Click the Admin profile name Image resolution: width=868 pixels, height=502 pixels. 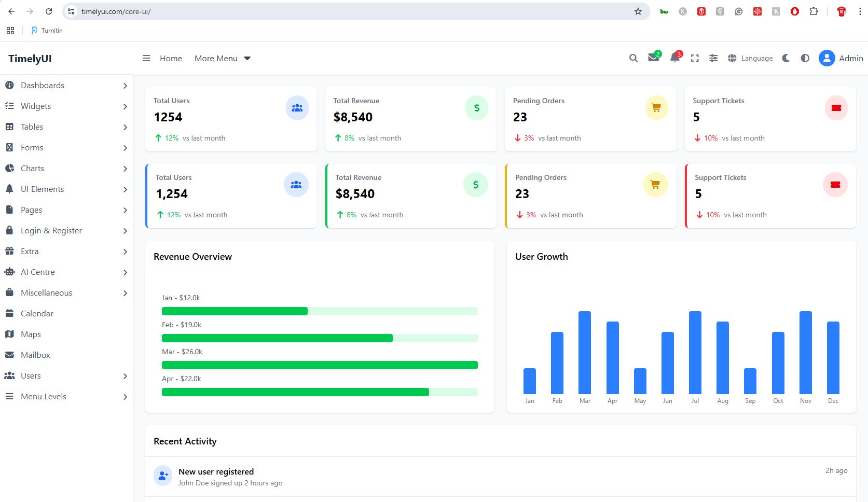coord(851,59)
